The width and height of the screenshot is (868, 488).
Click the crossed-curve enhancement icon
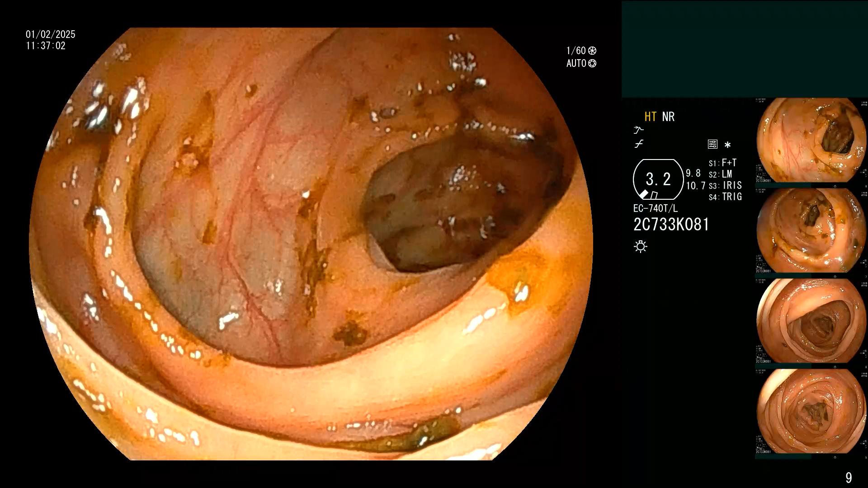coord(639,144)
